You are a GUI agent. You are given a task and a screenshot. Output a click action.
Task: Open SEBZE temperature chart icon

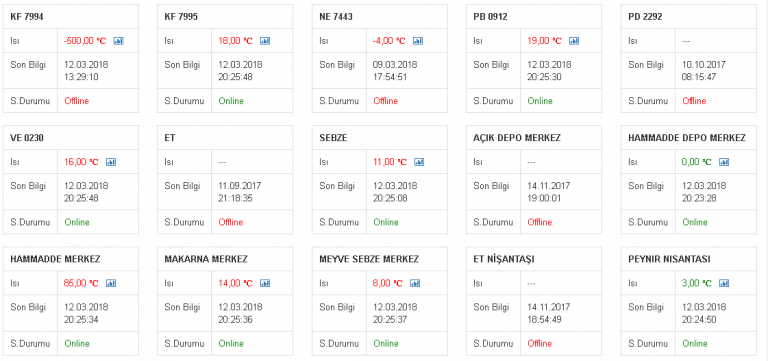coord(419,162)
